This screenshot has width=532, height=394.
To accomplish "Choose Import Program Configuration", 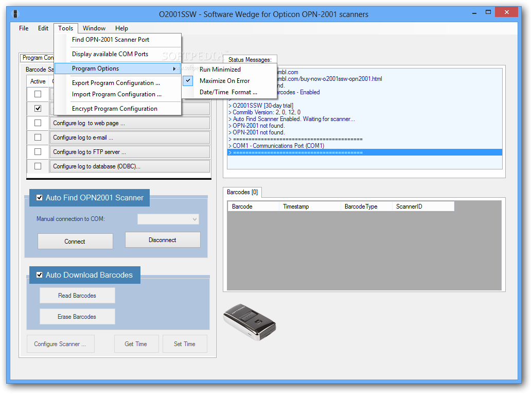I will tap(117, 94).
